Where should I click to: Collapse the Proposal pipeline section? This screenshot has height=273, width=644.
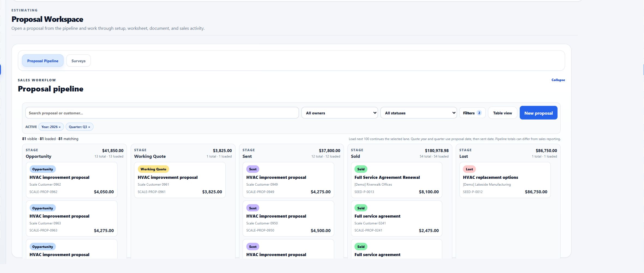click(x=558, y=80)
